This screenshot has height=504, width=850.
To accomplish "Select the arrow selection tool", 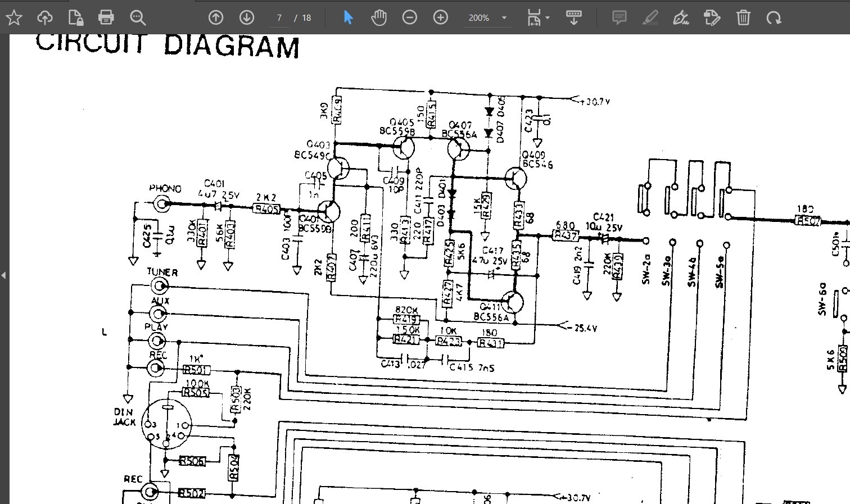I will [x=348, y=18].
